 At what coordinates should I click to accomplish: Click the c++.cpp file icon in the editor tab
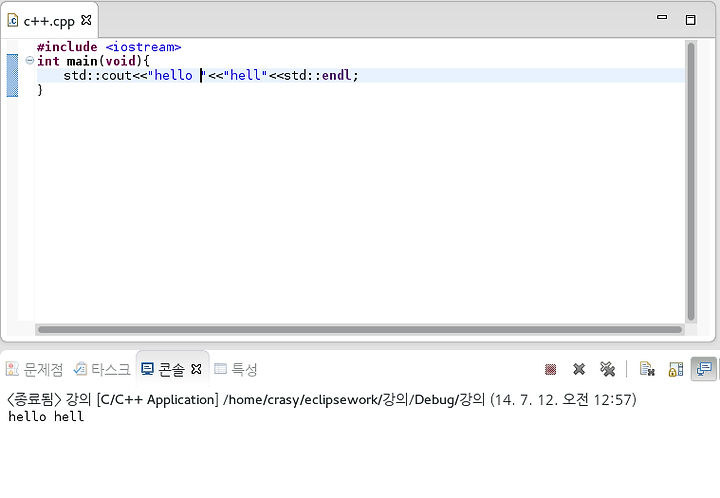(13, 21)
